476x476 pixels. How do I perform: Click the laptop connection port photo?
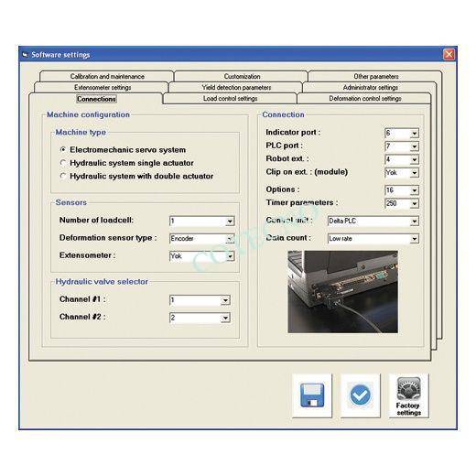tap(342, 292)
